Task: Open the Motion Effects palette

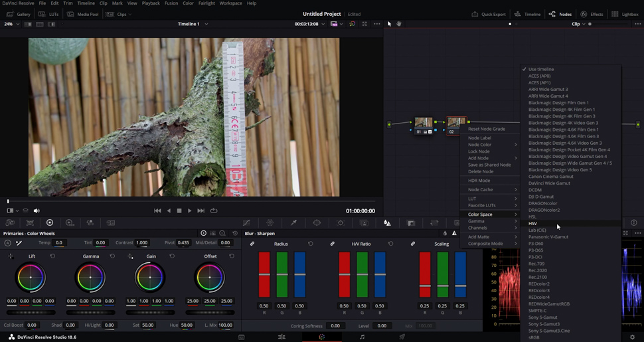Action: click(x=110, y=222)
